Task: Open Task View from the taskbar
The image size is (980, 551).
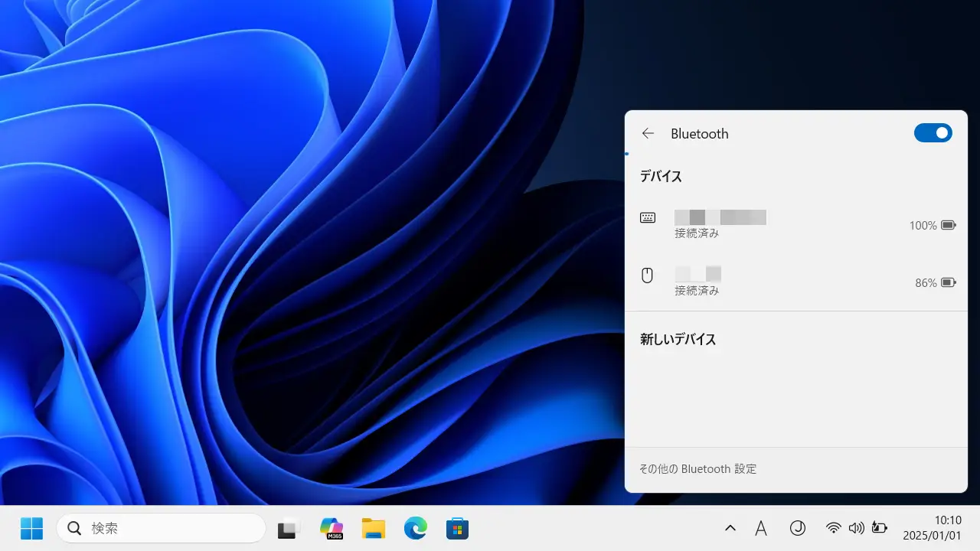Action: (288, 527)
